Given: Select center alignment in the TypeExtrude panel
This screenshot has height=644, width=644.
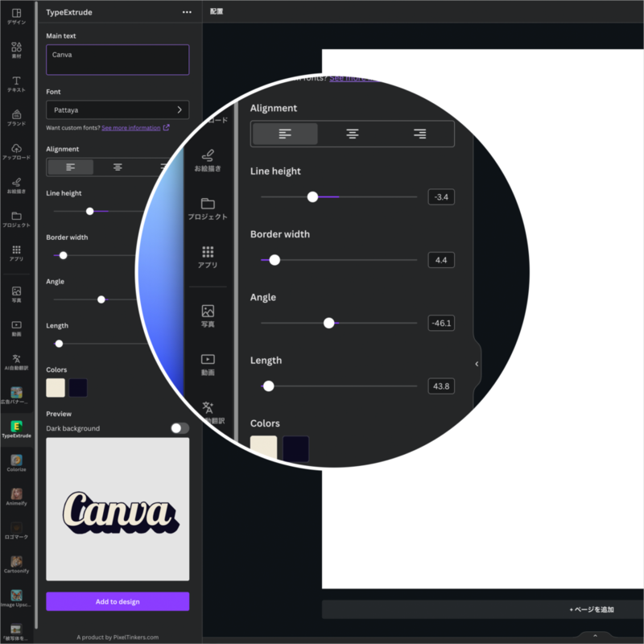Looking at the screenshot, I should pyautogui.click(x=118, y=167).
